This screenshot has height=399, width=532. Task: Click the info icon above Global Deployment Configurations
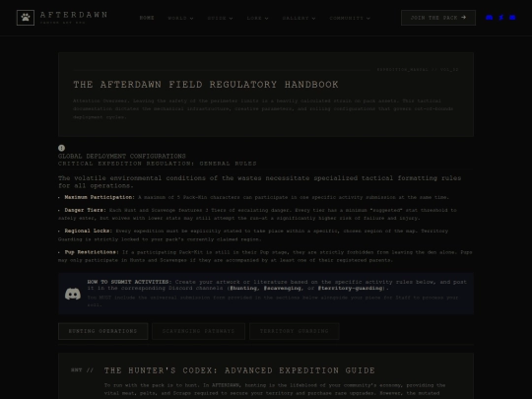click(x=61, y=148)
